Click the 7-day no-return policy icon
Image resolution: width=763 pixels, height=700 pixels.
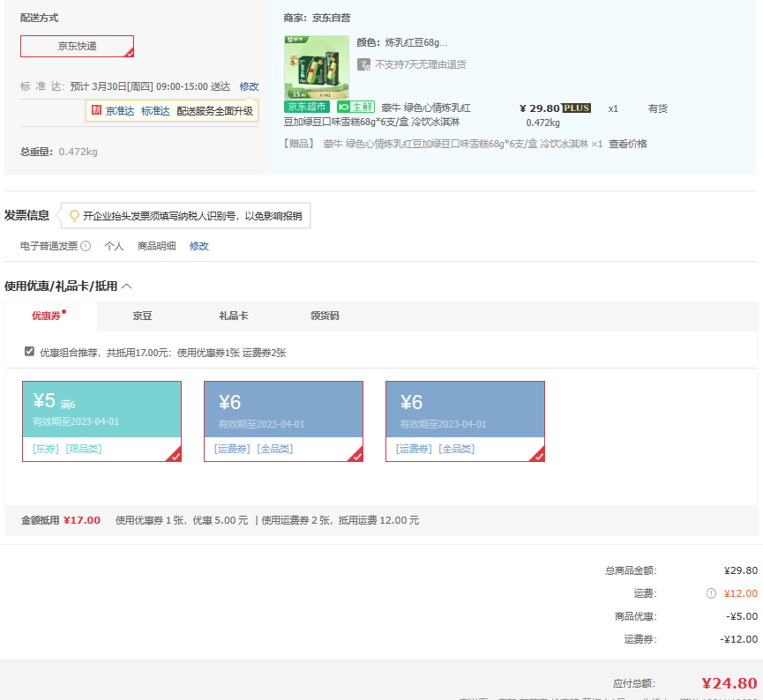pos(363,64)
